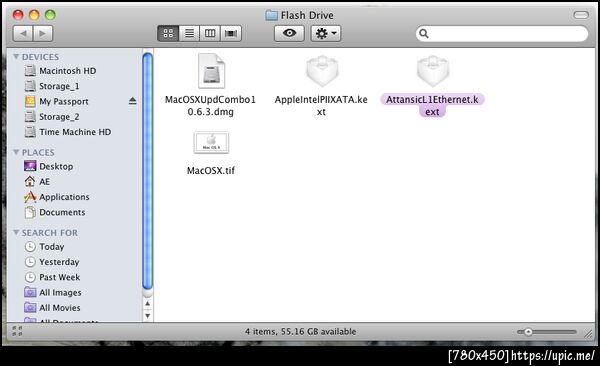Open Applications in the sidebar
The height and width of the screenshot is (366, 600).
coord(64,197)
